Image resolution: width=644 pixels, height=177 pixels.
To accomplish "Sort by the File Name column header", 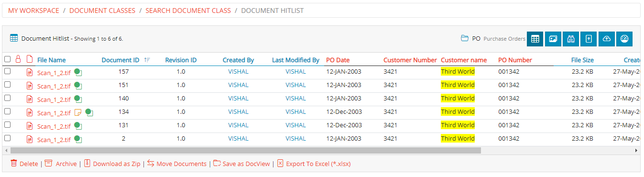I will tap(52, 60).
